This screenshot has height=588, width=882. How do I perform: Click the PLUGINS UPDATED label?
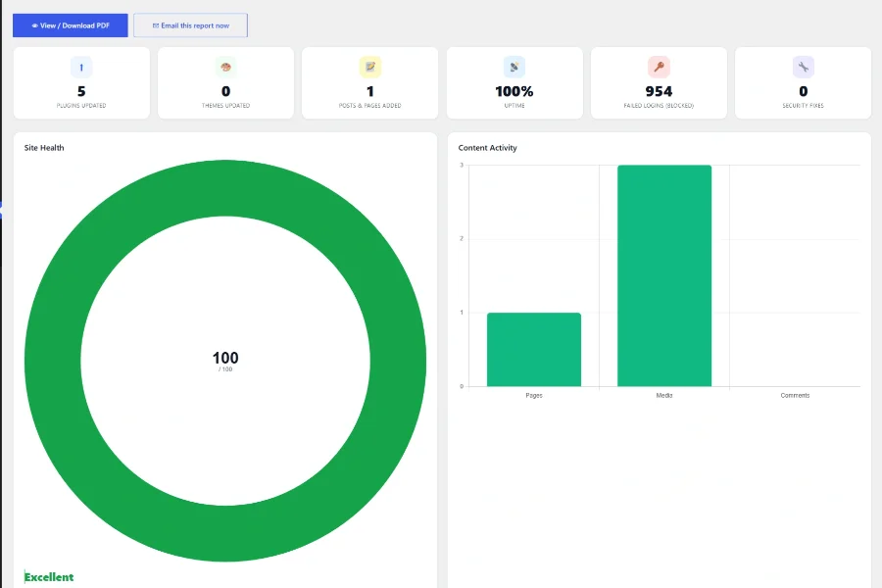81,106
